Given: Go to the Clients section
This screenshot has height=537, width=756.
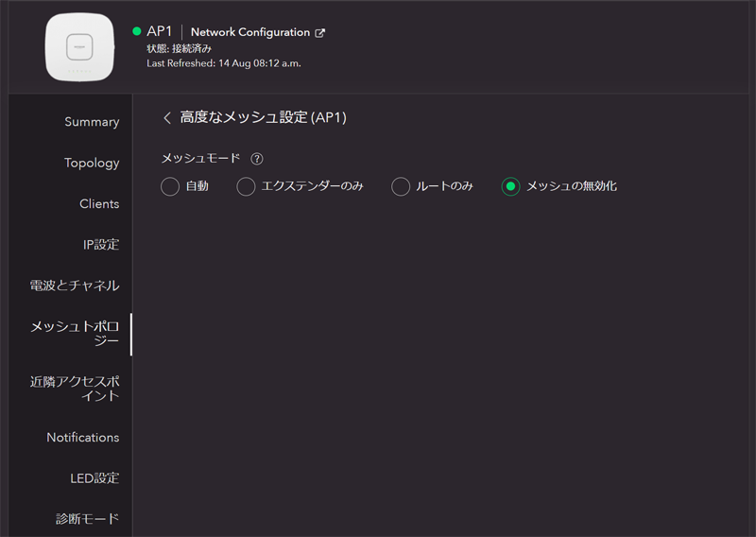Looking at the screenshot, I should [x=99, y=203].
